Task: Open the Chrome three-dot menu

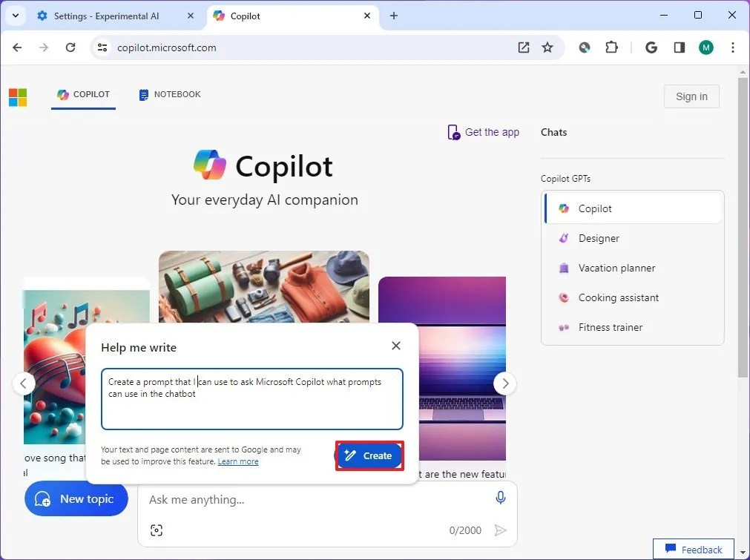Action: [733, 47]
